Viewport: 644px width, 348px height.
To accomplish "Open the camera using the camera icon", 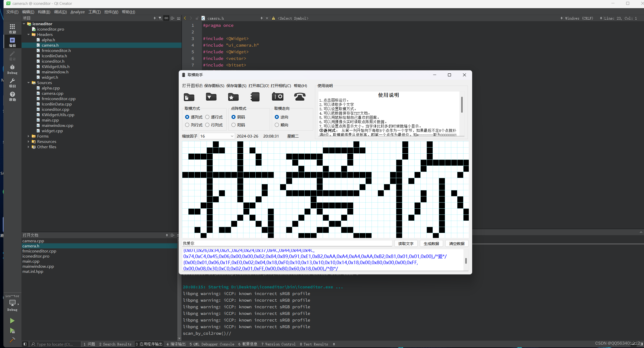I will coord(278,97).
